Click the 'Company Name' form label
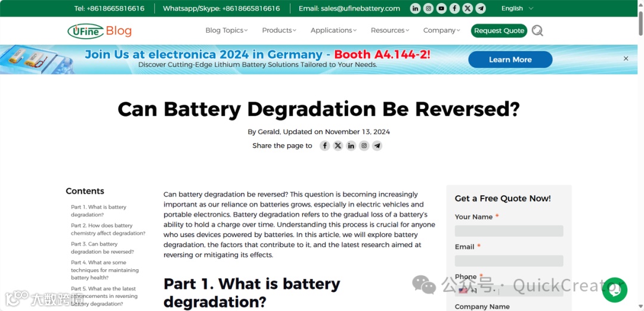 click(482, 306)
